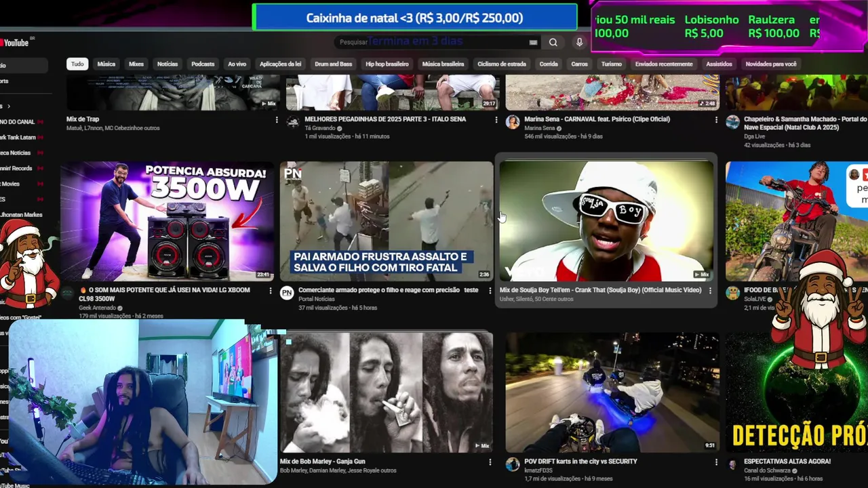Select the Podcasts filter chip
This screenshot has width=868, height=488.
pos(203,64)
